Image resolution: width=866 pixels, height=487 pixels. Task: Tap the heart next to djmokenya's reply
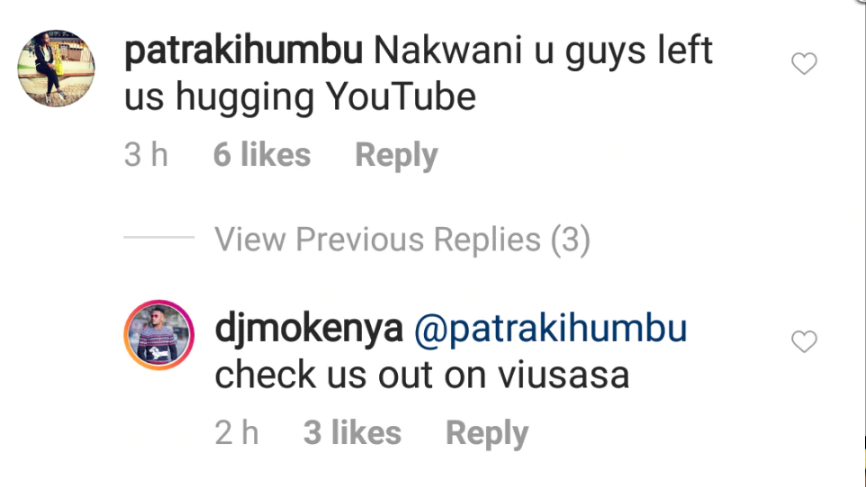(804, 341)
